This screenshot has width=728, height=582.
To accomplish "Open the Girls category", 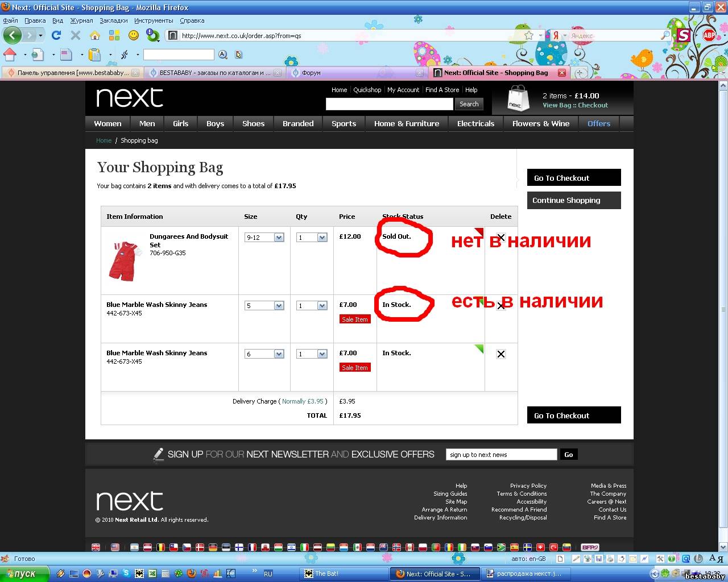I will [x=181, y=123].
